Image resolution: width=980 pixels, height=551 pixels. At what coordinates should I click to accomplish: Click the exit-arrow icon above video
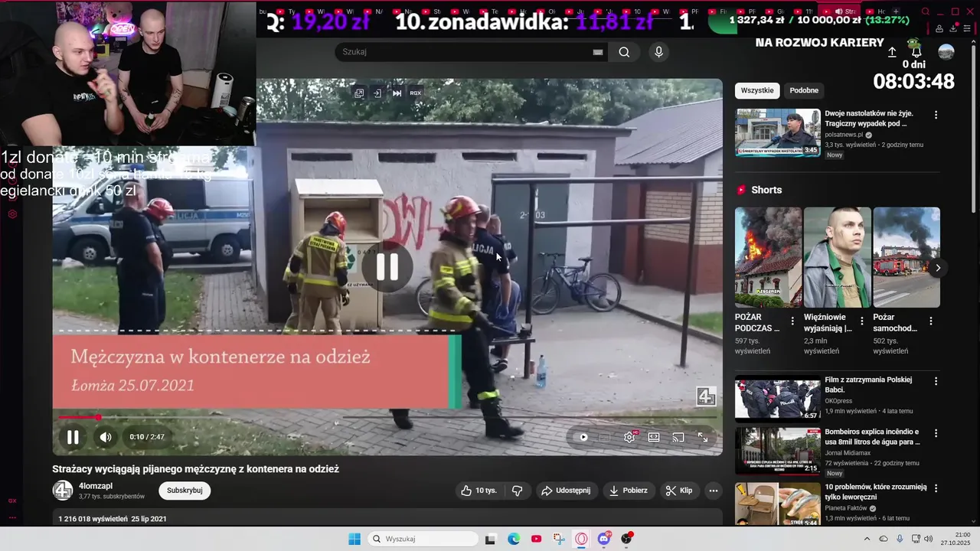tap(377, 93)
